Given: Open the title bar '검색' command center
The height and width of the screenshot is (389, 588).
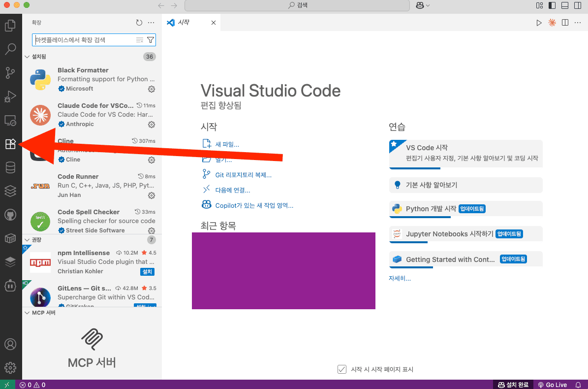Looking at the screenshot, I should coord(297,5).
